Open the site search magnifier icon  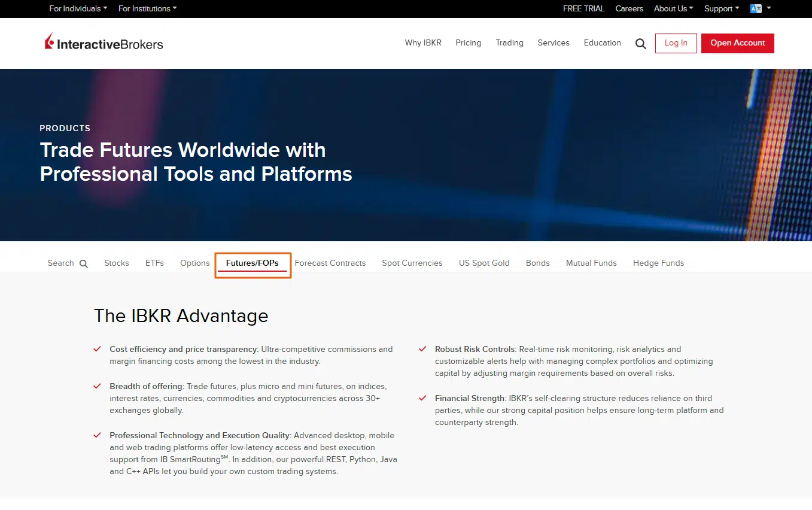(x=640, y=44)
